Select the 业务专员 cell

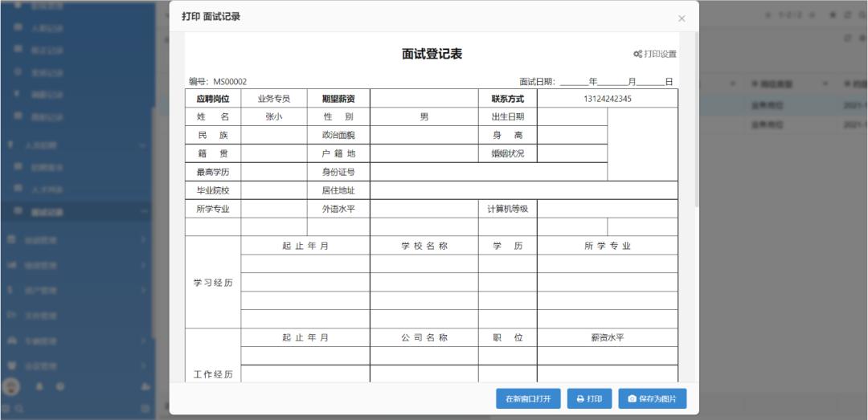(274, 99)
